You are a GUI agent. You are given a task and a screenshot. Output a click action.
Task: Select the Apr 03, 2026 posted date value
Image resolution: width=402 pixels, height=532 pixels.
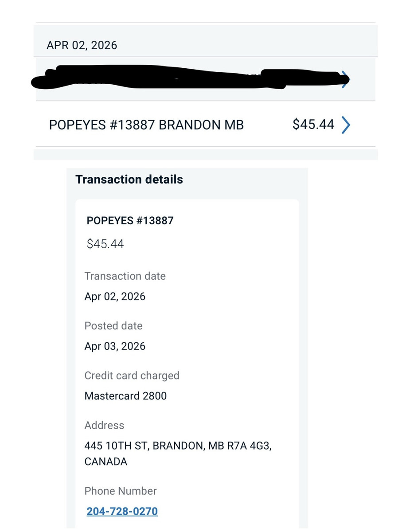pos(115,346)
